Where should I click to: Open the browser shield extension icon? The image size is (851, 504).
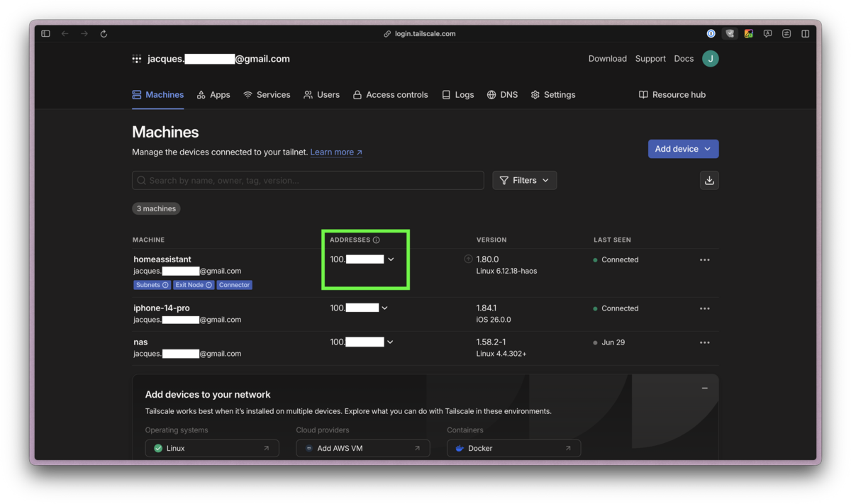pos(729,33)
